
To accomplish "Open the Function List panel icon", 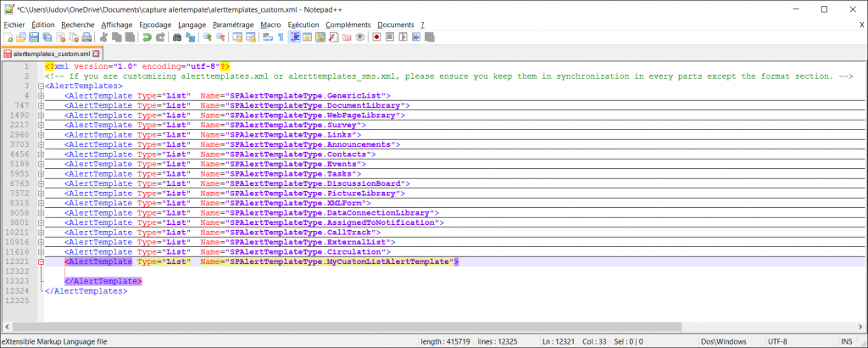I will pos(334,37).
